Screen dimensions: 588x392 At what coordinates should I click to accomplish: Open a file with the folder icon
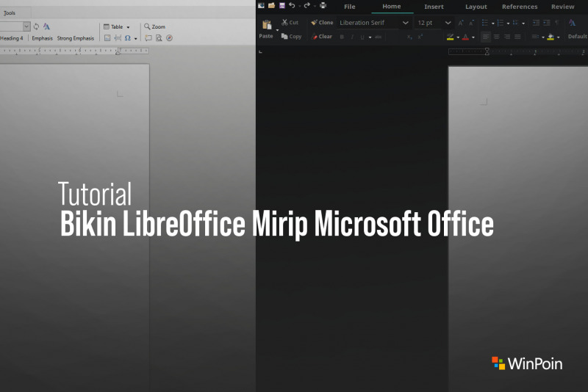(x=271, y=5)
